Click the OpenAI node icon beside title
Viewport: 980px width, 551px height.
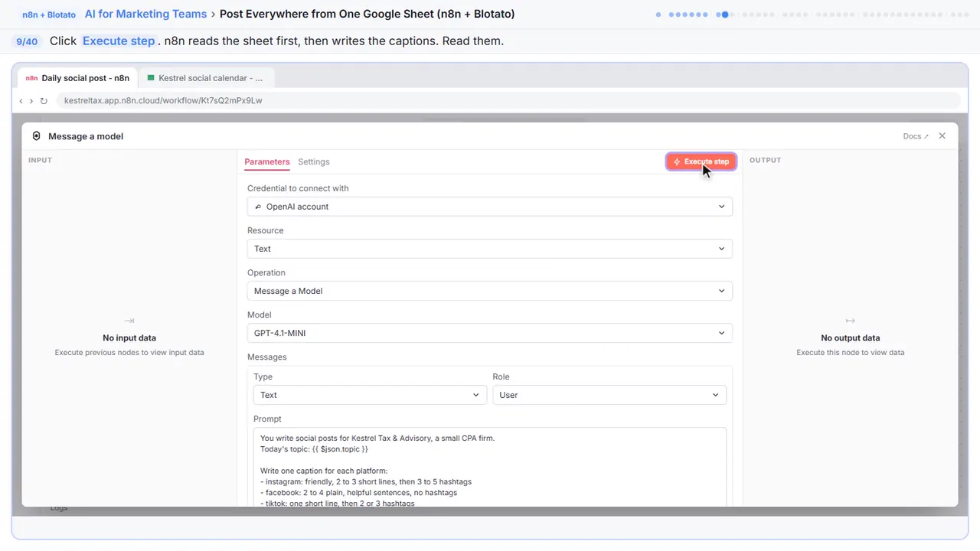(x=36, y=136)
